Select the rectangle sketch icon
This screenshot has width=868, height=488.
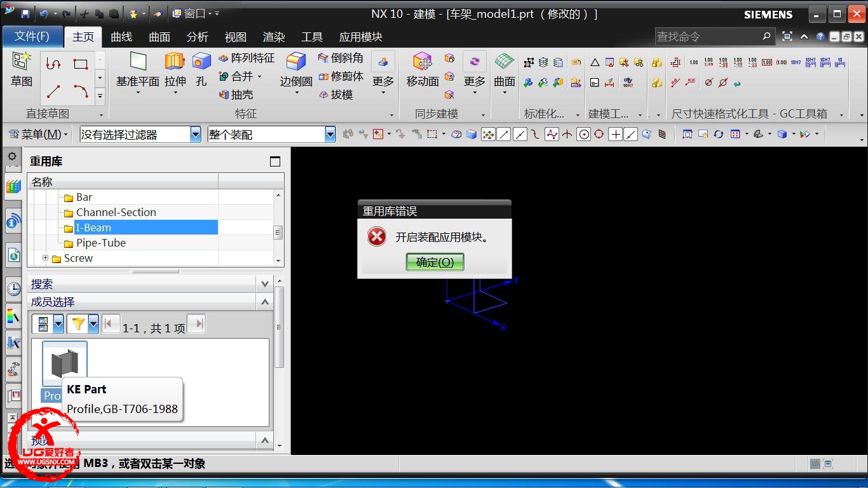(x=81, y=64)
